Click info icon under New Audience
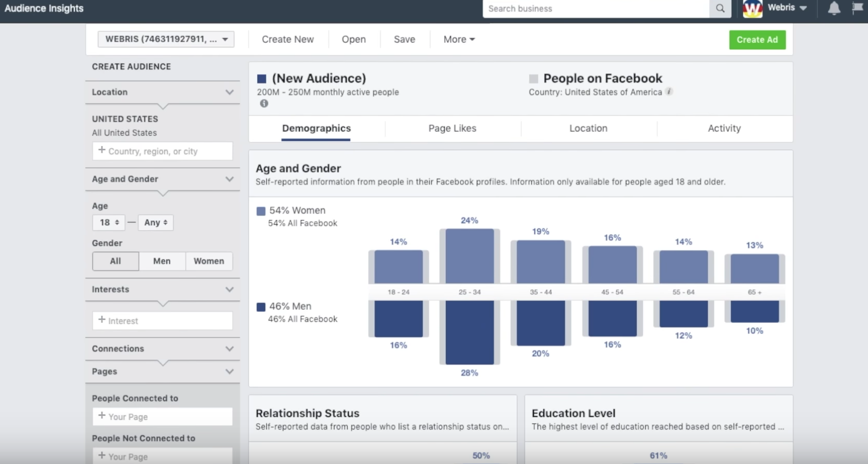 click(264, 103)
